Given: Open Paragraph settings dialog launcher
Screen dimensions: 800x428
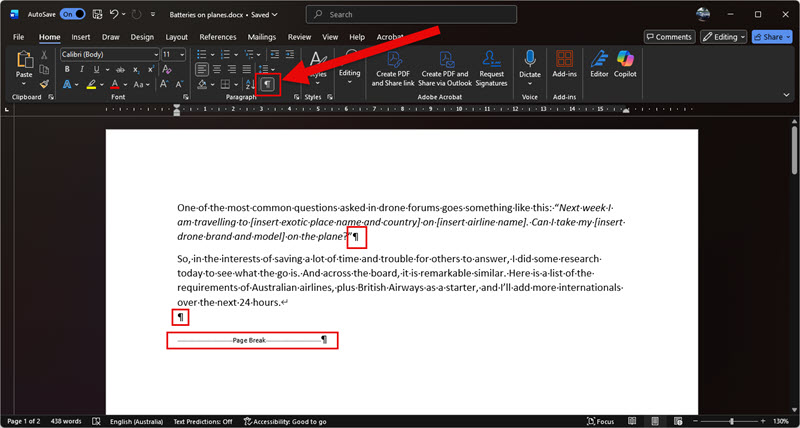Looking at the screenshot, I should click(296, 97).
